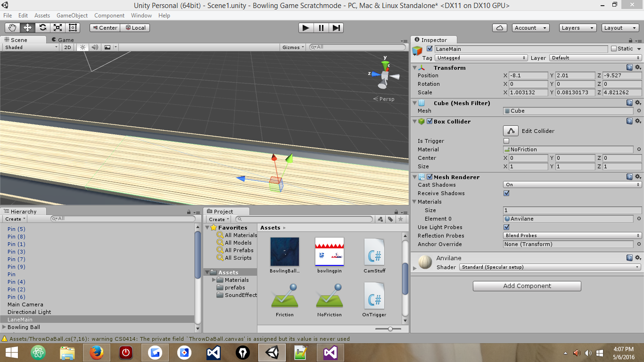The image size is (644, 362).
Task: Click Save search star icon in Project
Action: [401, 219]
